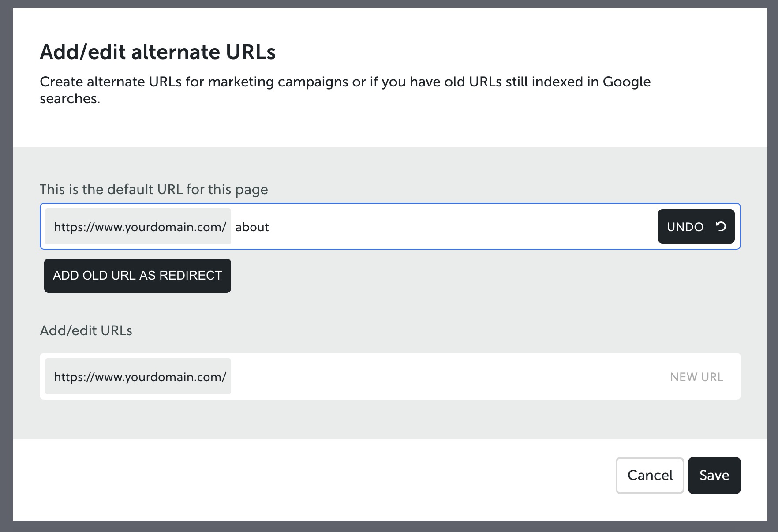Viewport: 778px width, 532px height.
Task: Click the marketing campaigns description text
Action: click(x=345, y=90)
